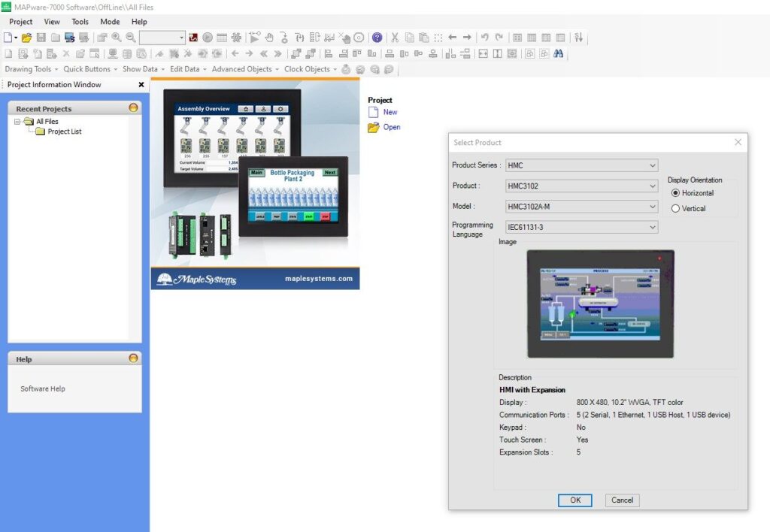Click the right arrow icon next to the paste icons
The image size is (770, 532).
coord(467,38)
